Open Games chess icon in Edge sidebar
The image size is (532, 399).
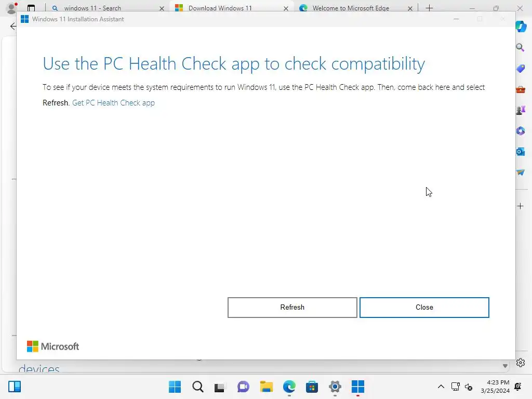521,110
